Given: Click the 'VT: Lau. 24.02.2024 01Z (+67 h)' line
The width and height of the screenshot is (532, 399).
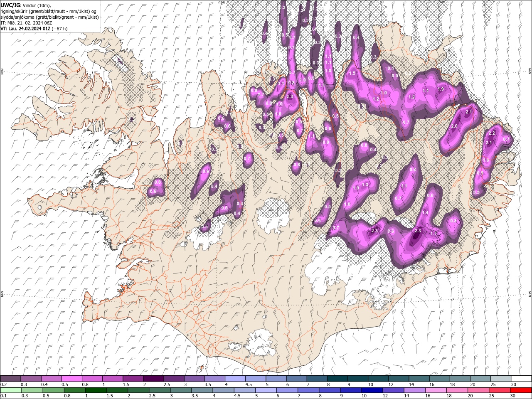Looking at the screenshot, I should coord(34,29).
